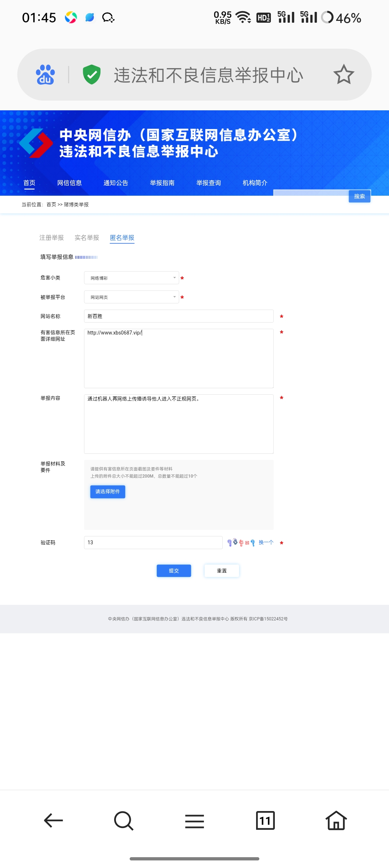Open 危害小类 dropdown showing 网络博彩
The image size is (389, 868).
[x=131, y=278]
